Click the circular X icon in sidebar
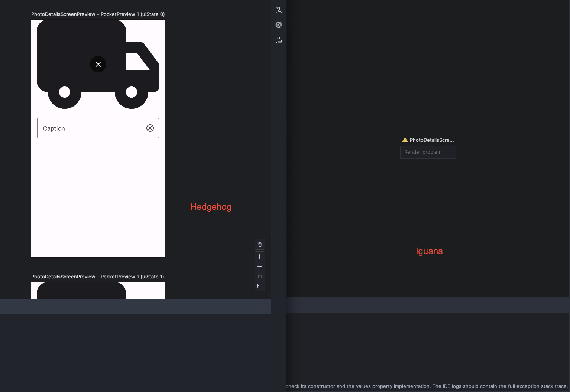 pyautogui.click(x=279, y=25)
